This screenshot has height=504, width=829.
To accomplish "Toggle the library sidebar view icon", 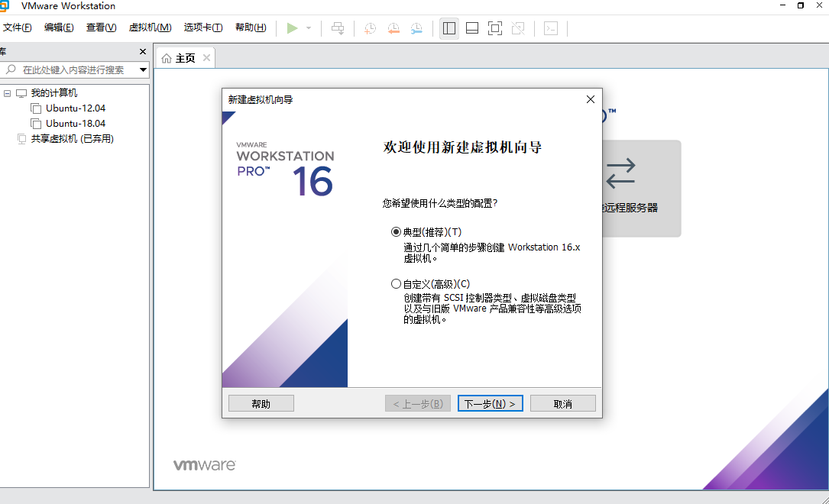I will coord(449,28).
